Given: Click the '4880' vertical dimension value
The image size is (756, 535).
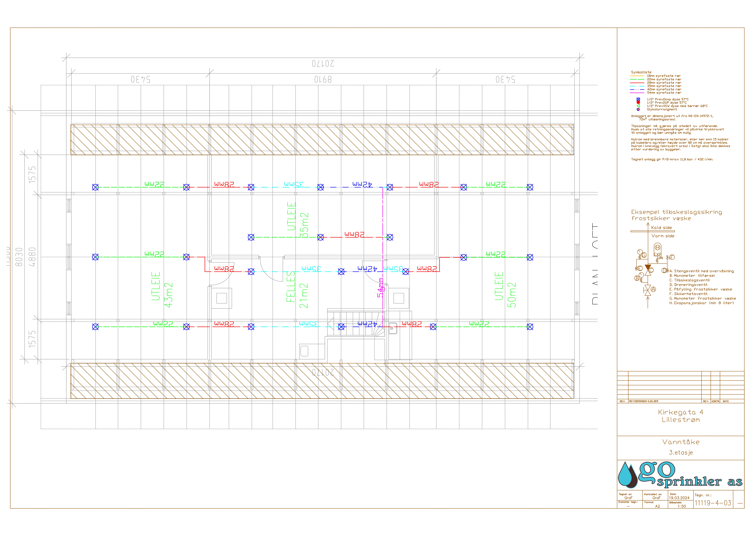Looking at the screenshot, I should 32,257.
